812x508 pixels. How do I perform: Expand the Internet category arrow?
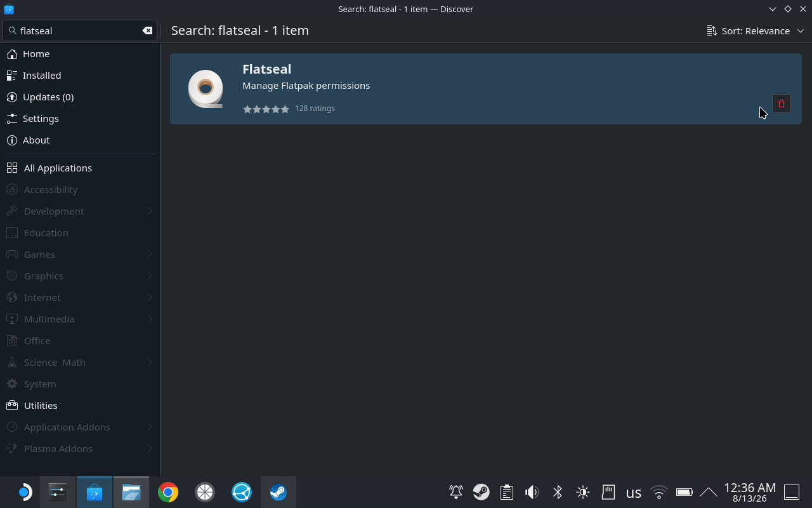(x=150, y=298)
